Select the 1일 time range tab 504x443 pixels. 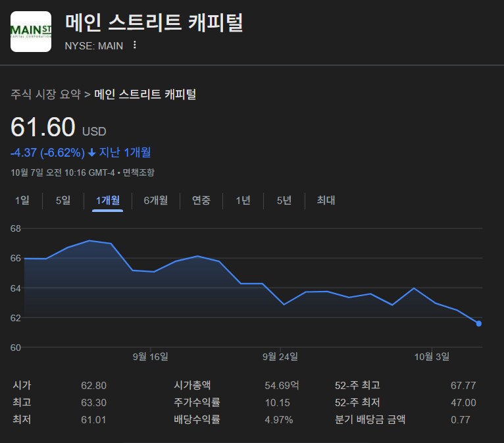click(x=22, y=200)
